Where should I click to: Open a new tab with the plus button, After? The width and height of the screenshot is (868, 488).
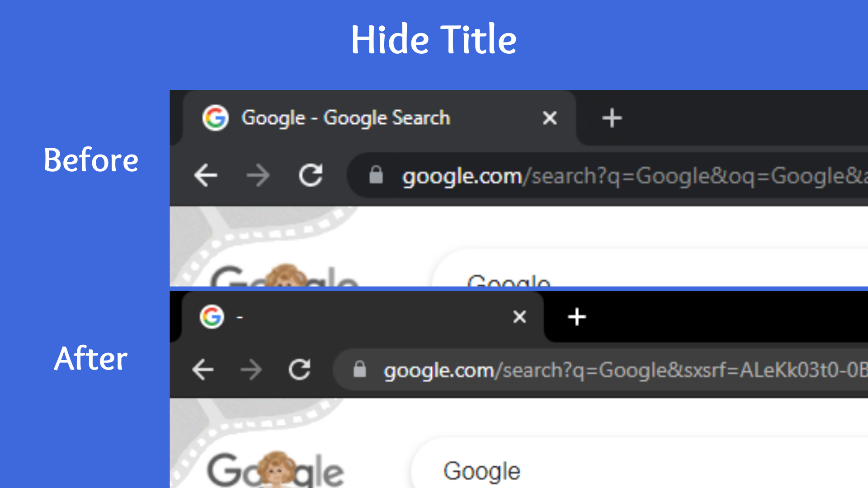coord(577,317)
